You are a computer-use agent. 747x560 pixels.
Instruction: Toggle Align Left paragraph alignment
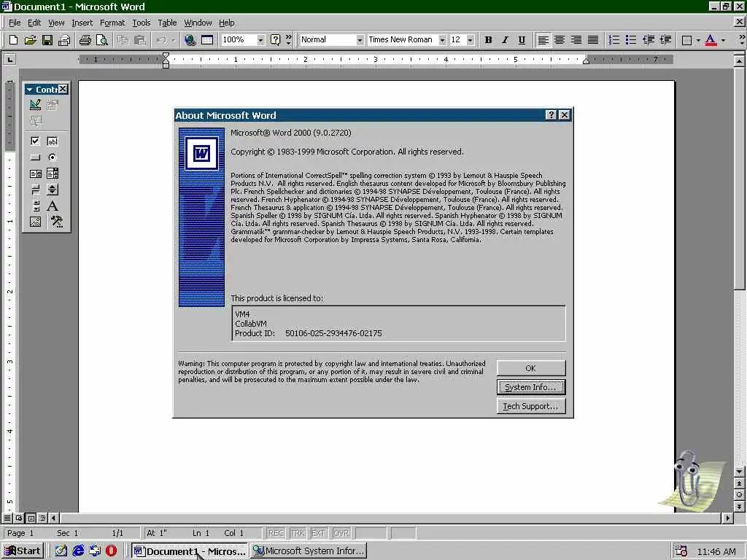click(543, 40)
